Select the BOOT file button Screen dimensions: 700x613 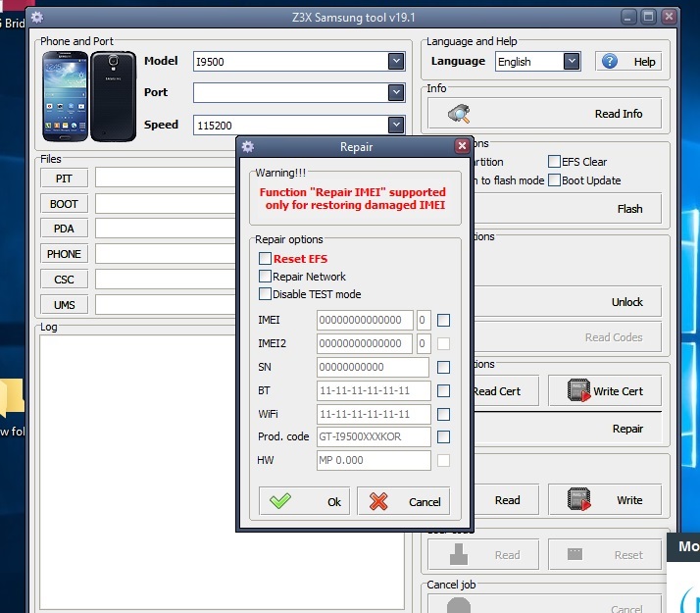click(x=64, y=204)
